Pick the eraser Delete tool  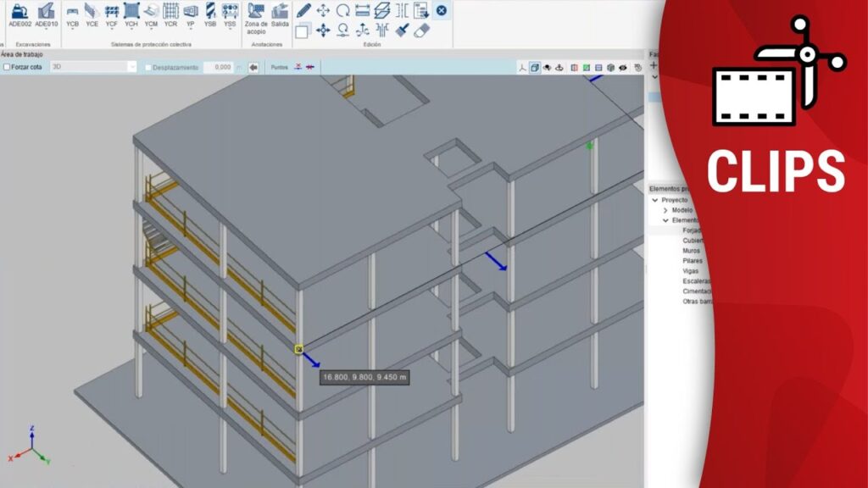coord(422,30)
